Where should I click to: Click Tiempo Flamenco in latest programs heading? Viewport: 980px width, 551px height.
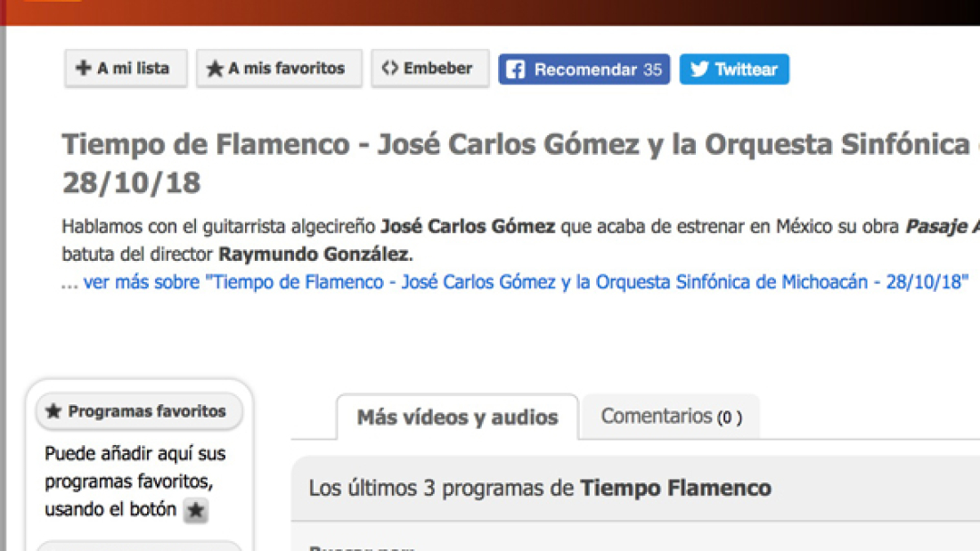[x=675, y=488]
